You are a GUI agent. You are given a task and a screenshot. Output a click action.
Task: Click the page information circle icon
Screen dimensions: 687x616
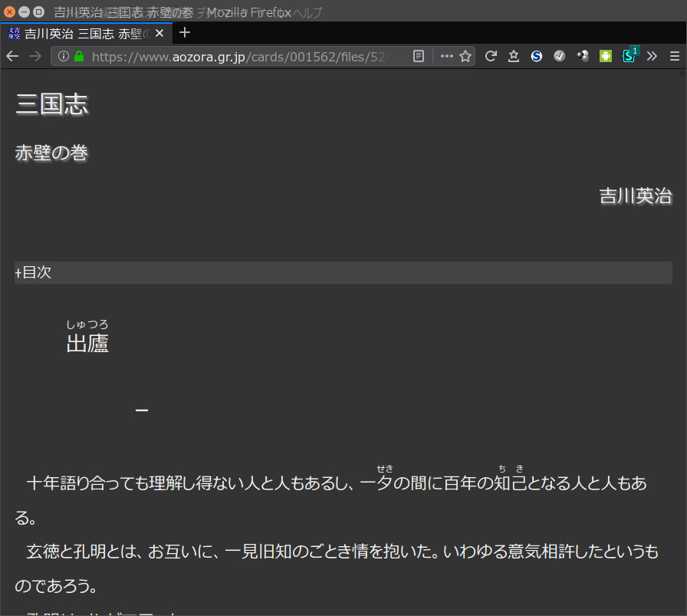(x=62, y=56)
